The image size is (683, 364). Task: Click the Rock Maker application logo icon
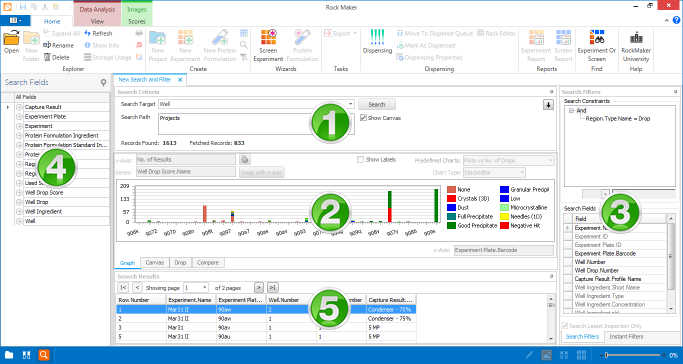point(7,7)
